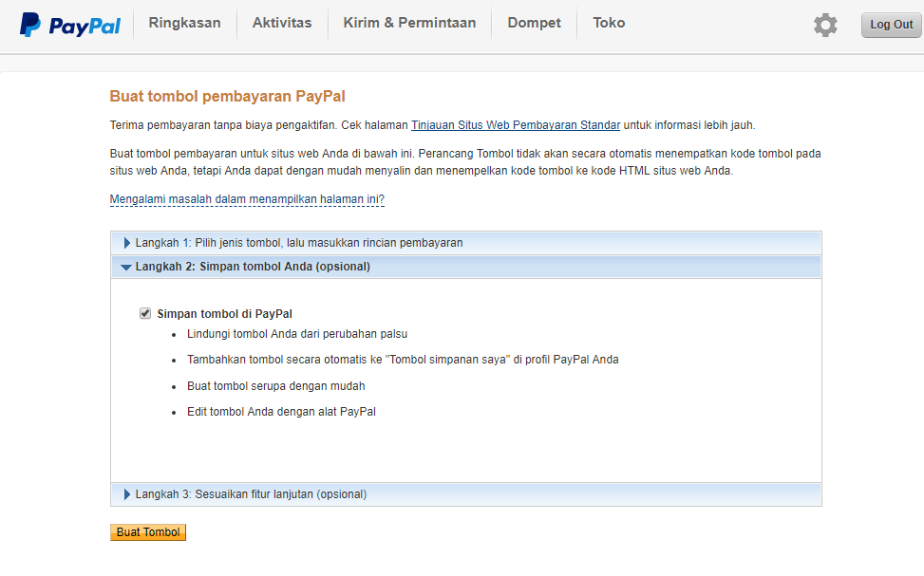Open Kirim & Permintaan menu
This screenshot has width=924, height=576.
pyautogui.click(x=409, y=23)
